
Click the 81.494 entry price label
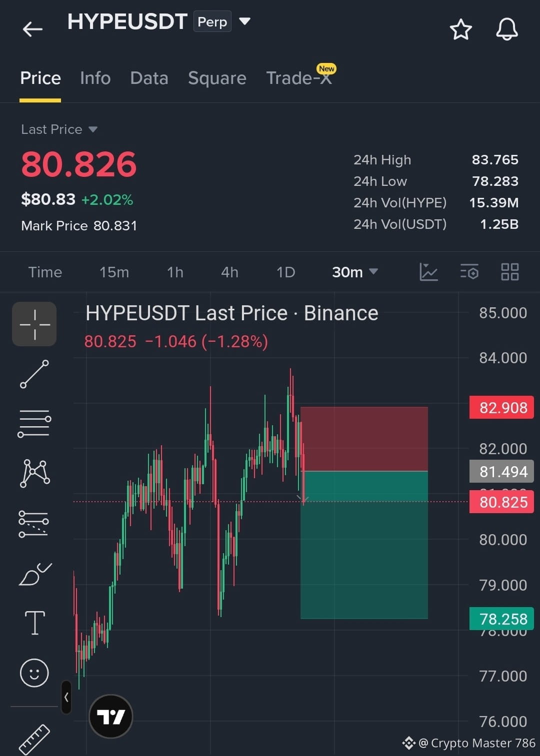[x=501, y=471]
